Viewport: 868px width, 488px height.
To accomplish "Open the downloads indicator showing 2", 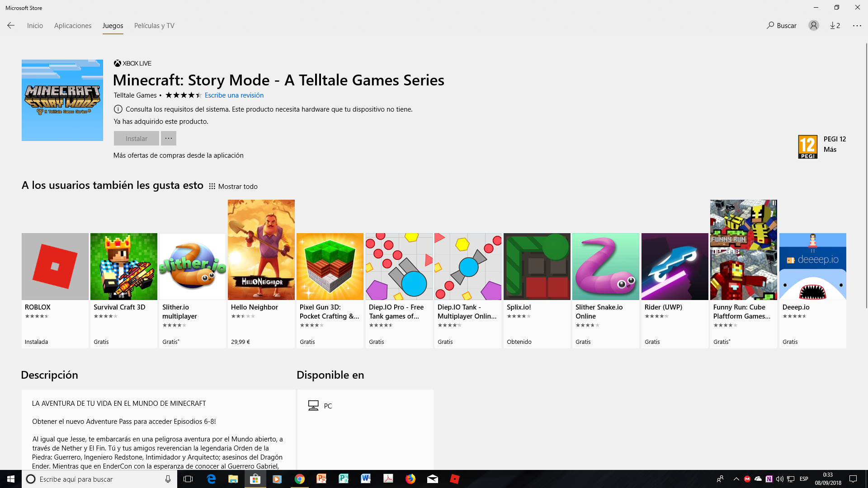I will click(x=835, y=26).
